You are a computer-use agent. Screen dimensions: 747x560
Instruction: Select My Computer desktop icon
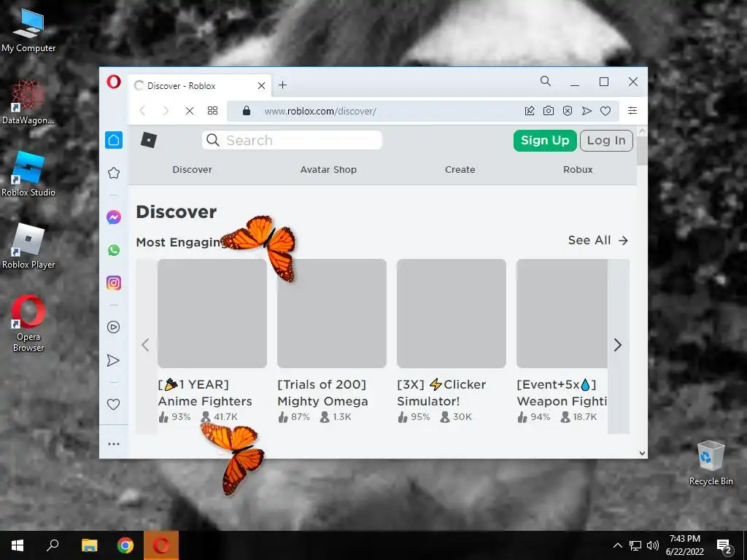(28, 31)
